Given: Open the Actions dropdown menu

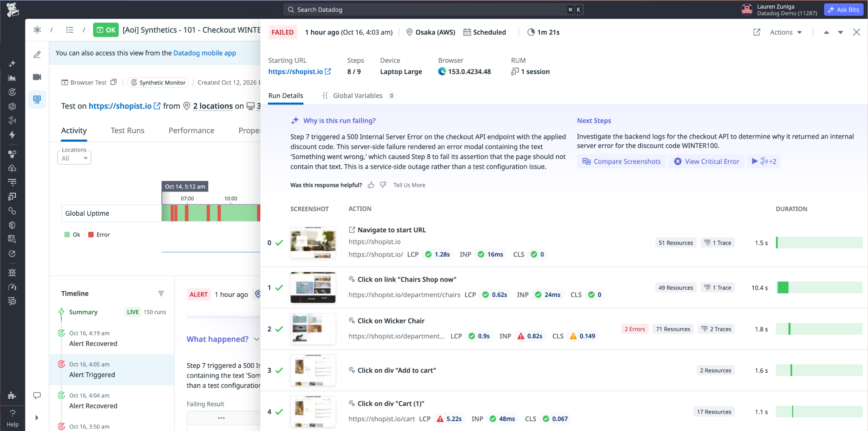Looking at the screenshot, I should tap(786, 32).
